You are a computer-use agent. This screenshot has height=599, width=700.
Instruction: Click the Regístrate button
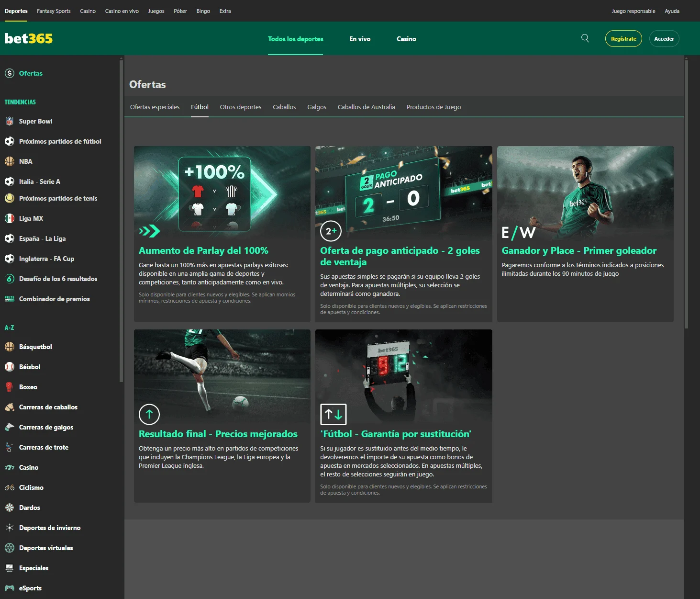pyautogui.click(x=623, y=39)
